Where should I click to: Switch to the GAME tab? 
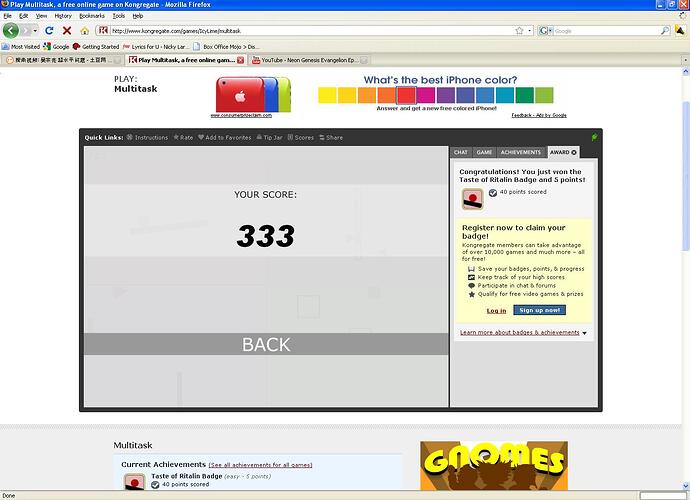(x=484, y=152)
